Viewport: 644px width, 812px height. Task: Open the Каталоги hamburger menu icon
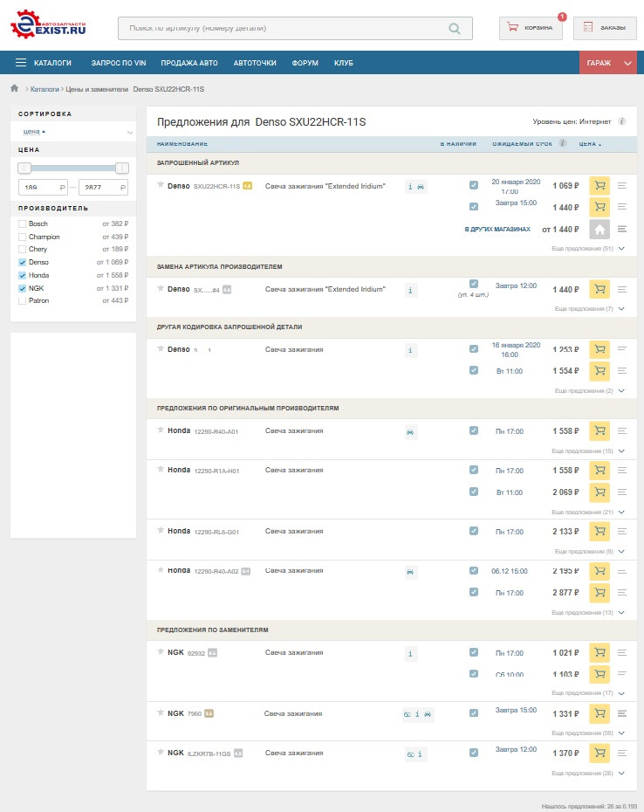(x=21, y=63)
